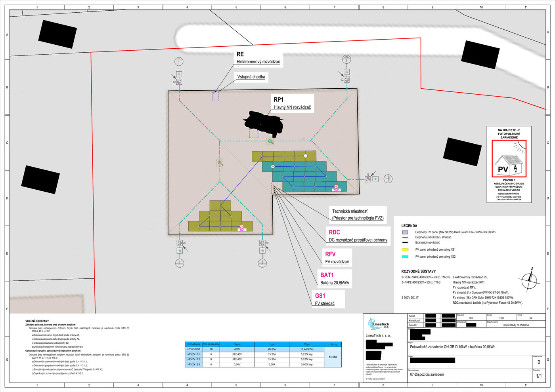Select the "Batéria 20,5kWh" callout text
Screen dimensions: 555x392
coord(335,283)
